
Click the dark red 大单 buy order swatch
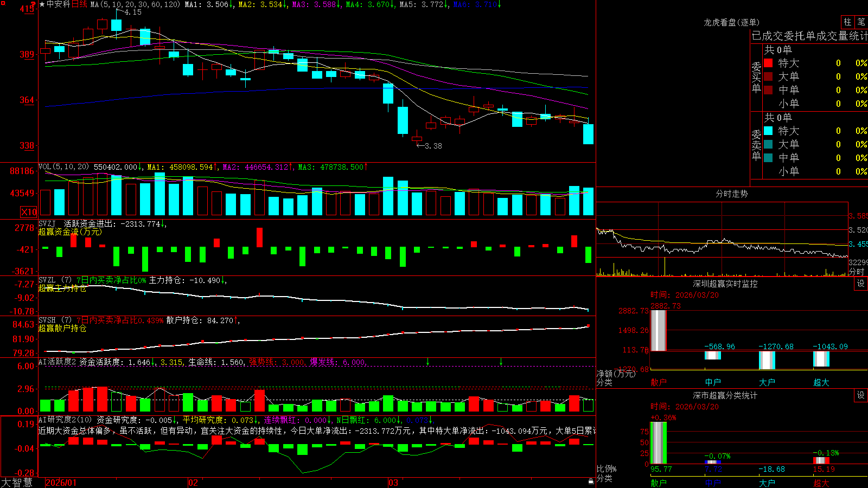click(768, 76)
